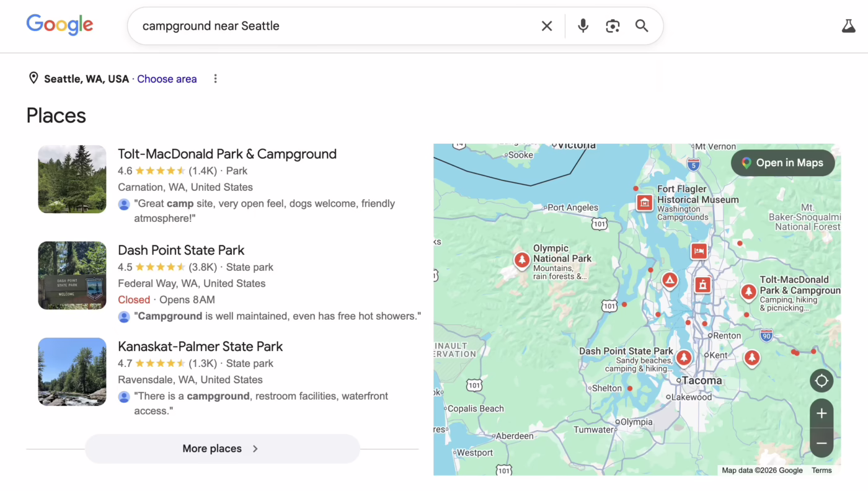Click Tolt-MacDonald 4.6 star rating

tap(160, 171)
